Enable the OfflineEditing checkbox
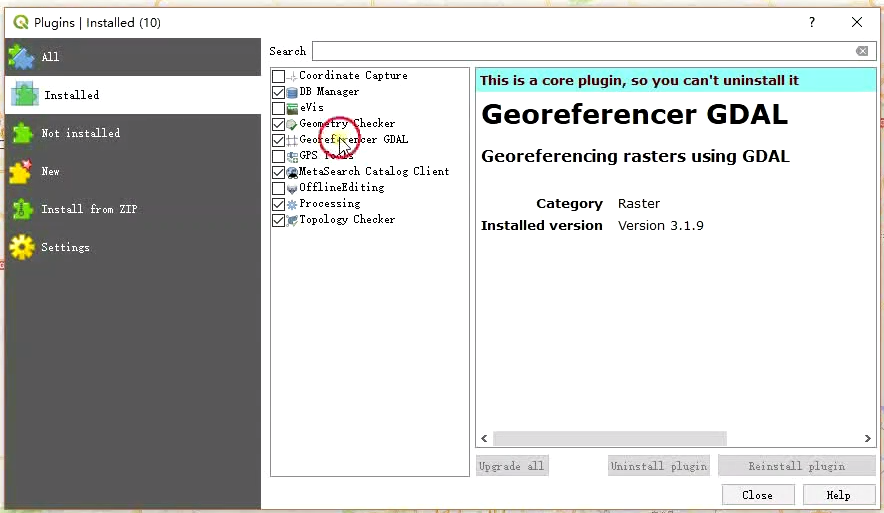Image resolution: width=884 pixels, height=513 pixels. point(279,188)
